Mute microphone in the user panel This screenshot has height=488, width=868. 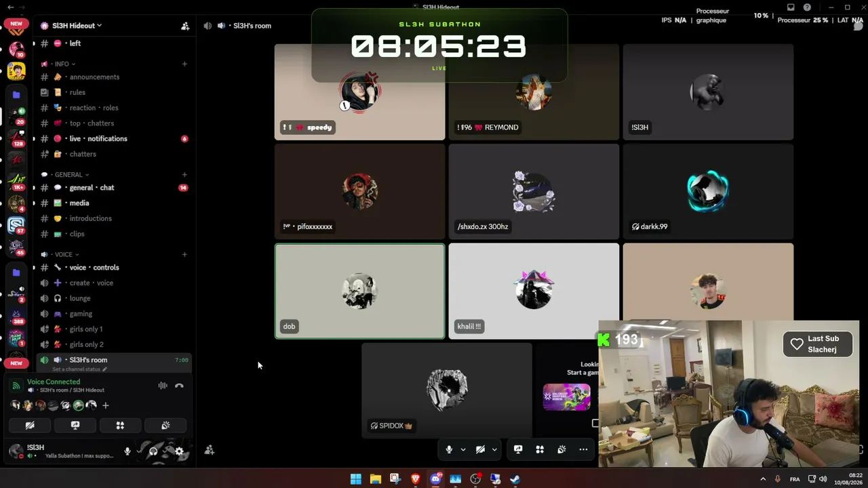(x=127, y=451)
